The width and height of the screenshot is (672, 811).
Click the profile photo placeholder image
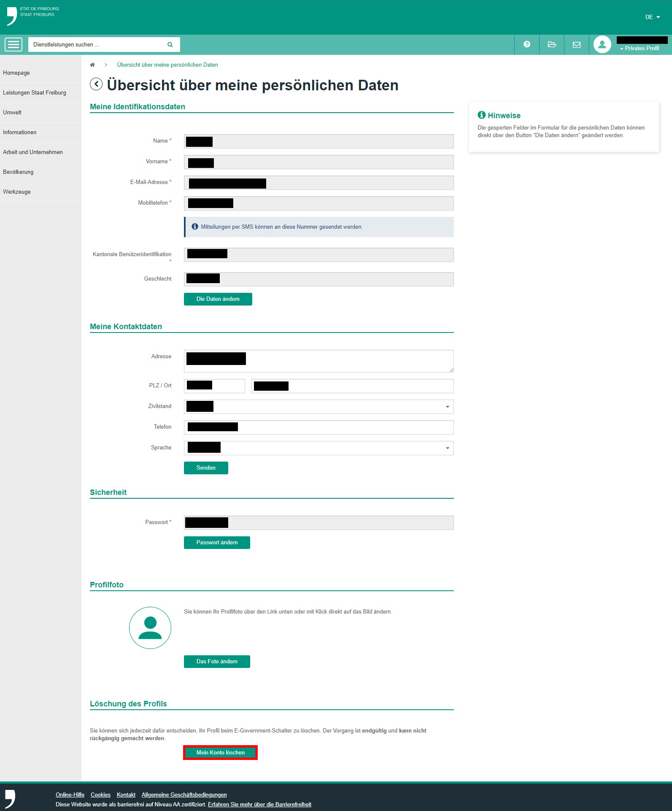coord(150,628)
